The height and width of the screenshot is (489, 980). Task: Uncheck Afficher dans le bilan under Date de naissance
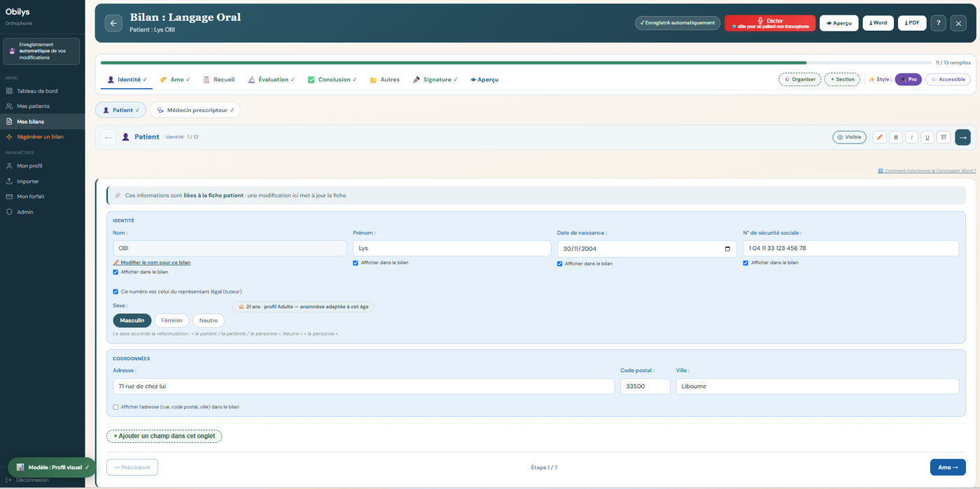(x=560, y=263)
